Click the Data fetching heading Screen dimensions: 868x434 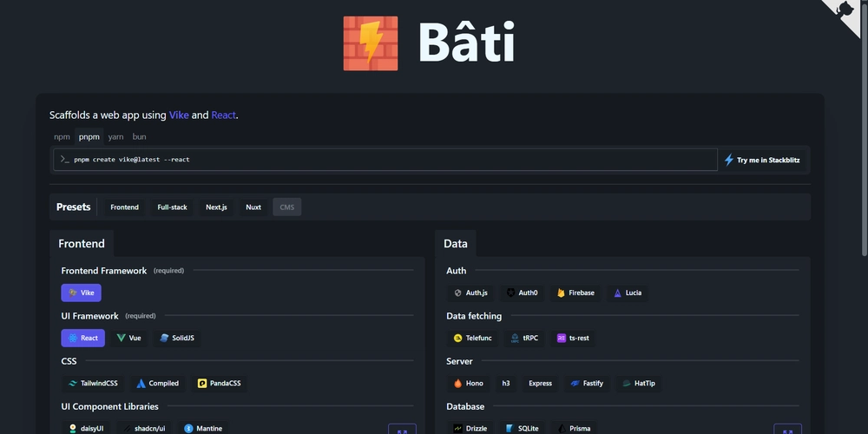pyautogui.click(x=474, y=316)
